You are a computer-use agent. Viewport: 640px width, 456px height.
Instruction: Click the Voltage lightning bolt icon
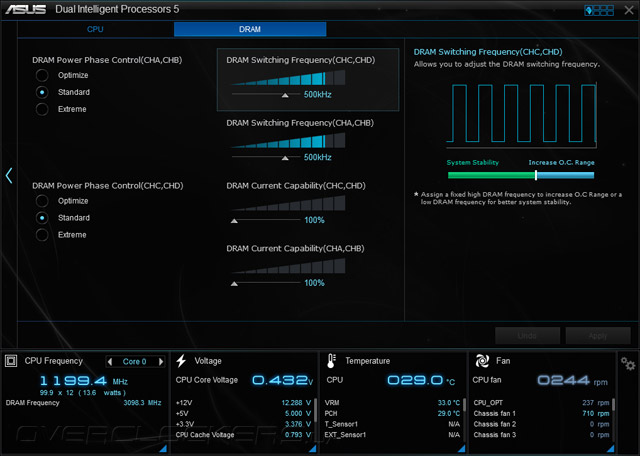coord(181,361)
